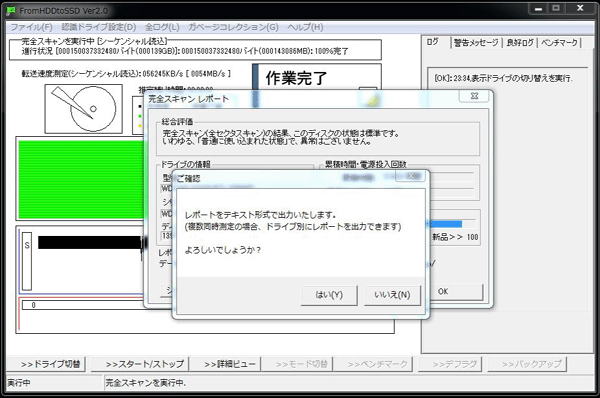Click the レポートをテキスト形式で出力いたします message
The height and width of the screenshot is (398, 600).
coord(260,215)
